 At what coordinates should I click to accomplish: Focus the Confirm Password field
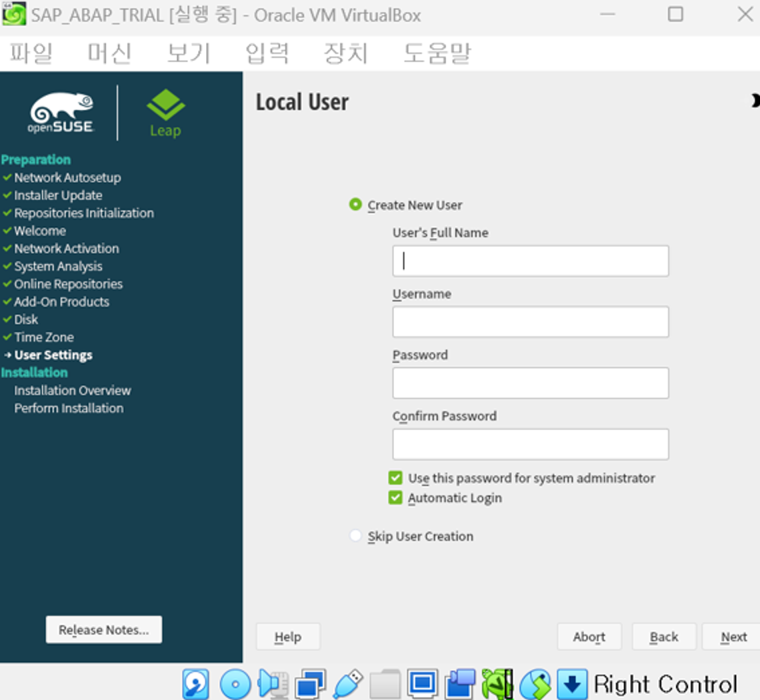pyautogui.click(x=531, y=444)
